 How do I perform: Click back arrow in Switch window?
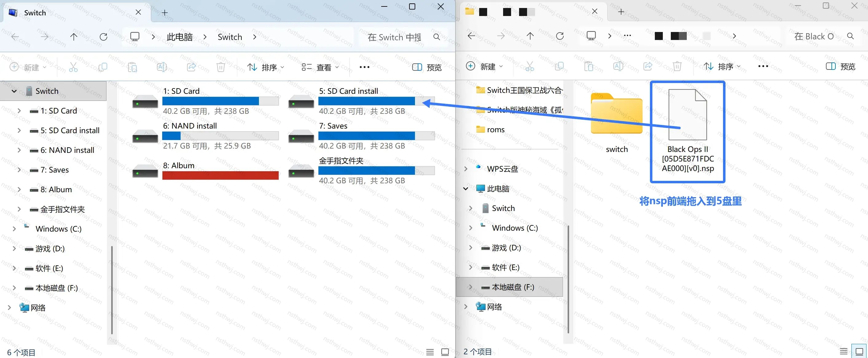tap(15, 37)
